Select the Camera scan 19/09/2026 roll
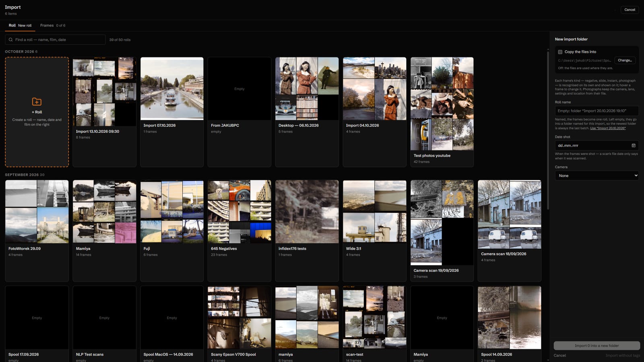Viewport: 644px width, 362px height. (x=442, y=231)
